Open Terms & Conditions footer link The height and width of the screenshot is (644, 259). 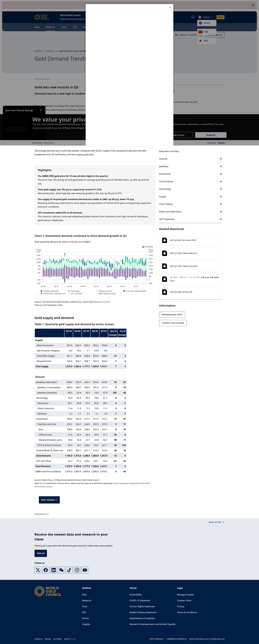(187, 612)
